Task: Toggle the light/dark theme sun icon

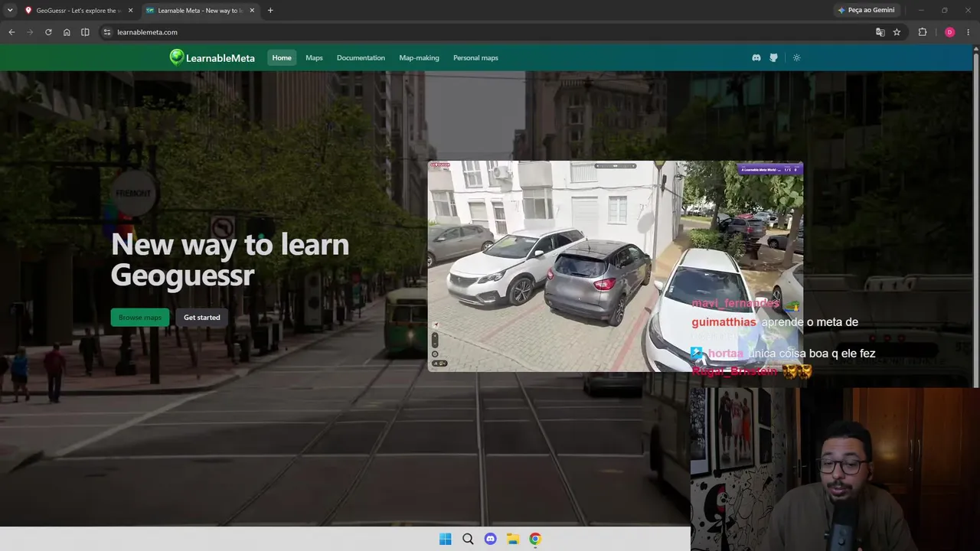Action: tap(796, 57)
